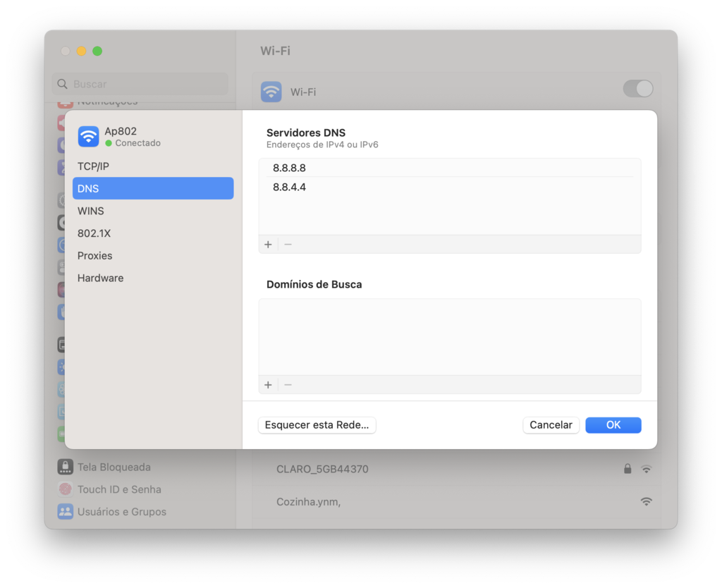Remove search domain with minus button
The height and width of the screenshot is (588, 722).
point(288,385)
